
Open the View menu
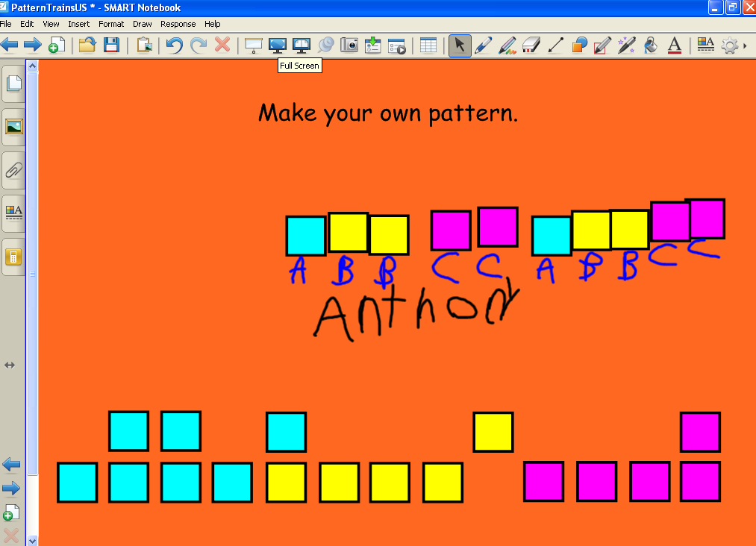point(51,24)
